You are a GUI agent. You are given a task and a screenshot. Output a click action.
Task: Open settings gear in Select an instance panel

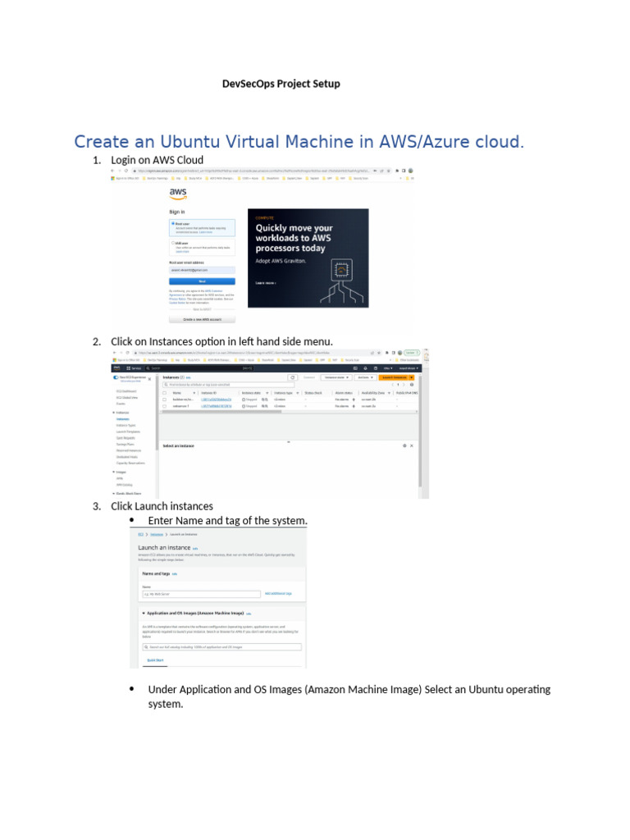point(404,445)
